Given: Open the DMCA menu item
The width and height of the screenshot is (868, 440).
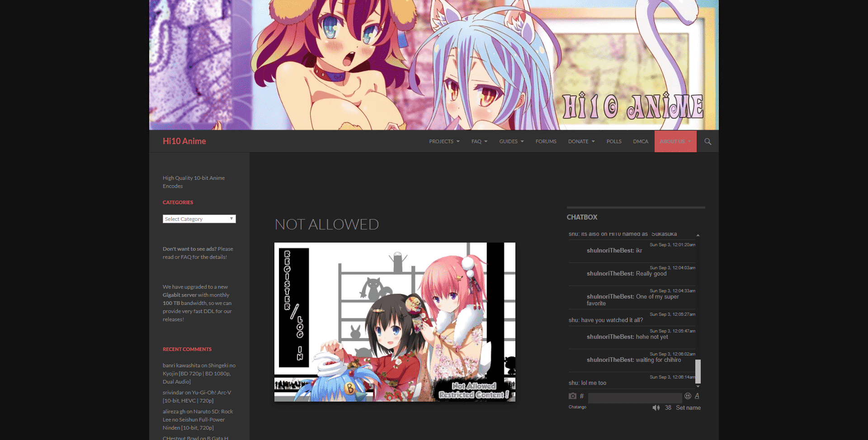Looking at the screenshot, I should click(x=641, y=141).
